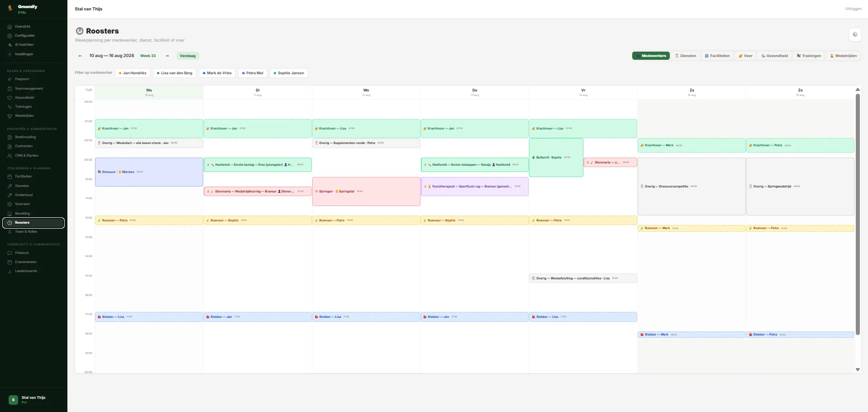The height and width of the screenshot is (412, 868).
Task: Open the Dressuur Marloes event on Monday
Action: click(149, 172)
